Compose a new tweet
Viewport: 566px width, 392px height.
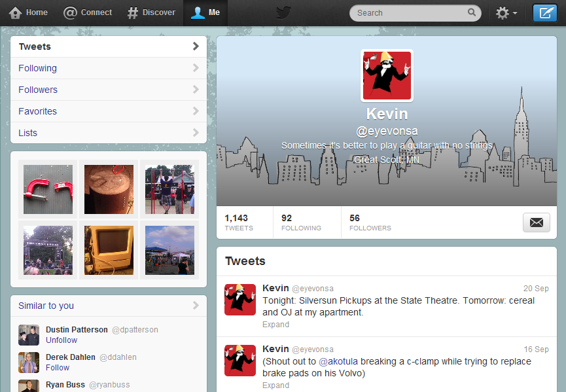pos(545,12)
